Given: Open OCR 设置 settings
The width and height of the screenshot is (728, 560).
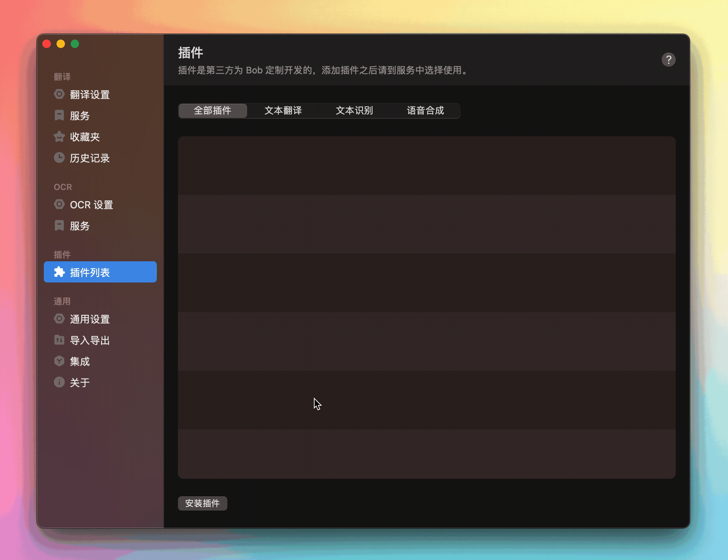Looking at the screenshot, I should pos(91,205).
